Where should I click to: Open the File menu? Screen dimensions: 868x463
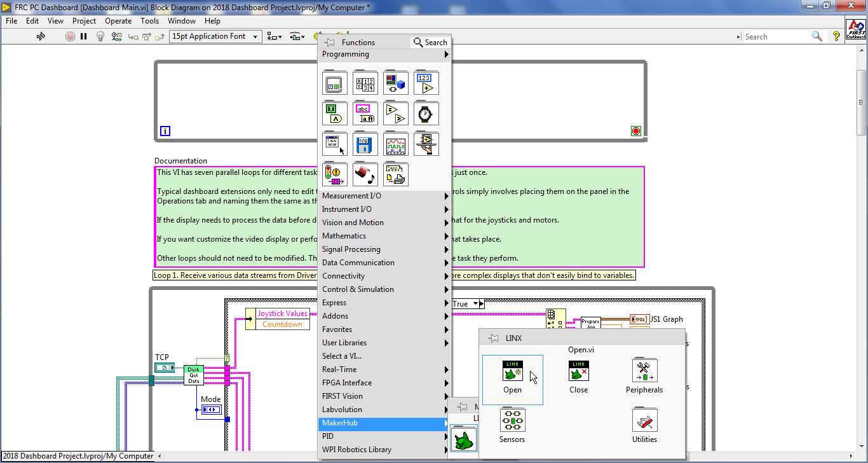click(x=11, y=21)
